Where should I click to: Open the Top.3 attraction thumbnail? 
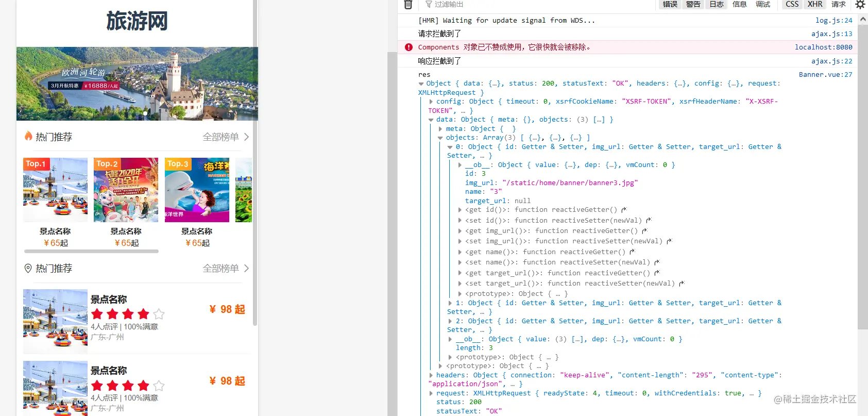coord(197,190)
